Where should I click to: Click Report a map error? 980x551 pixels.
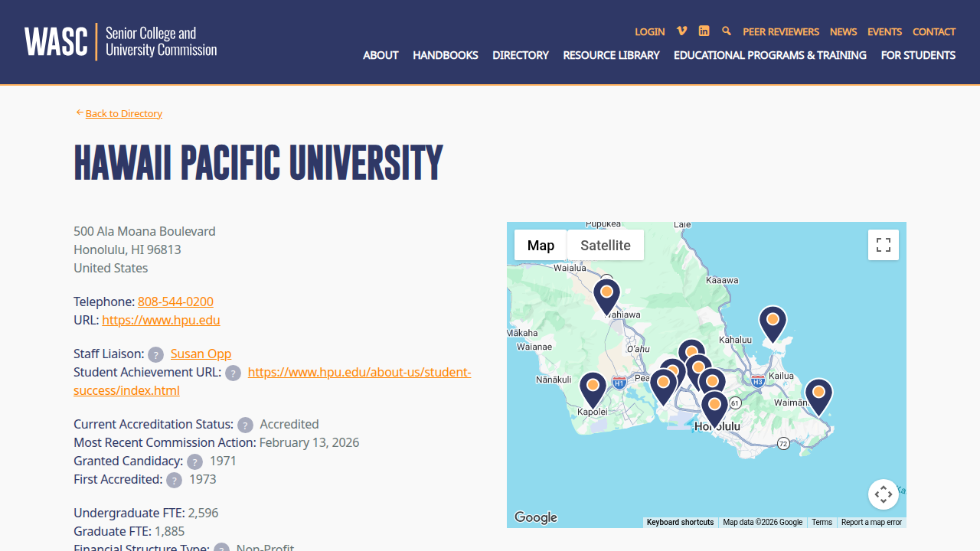coord(871,522)
